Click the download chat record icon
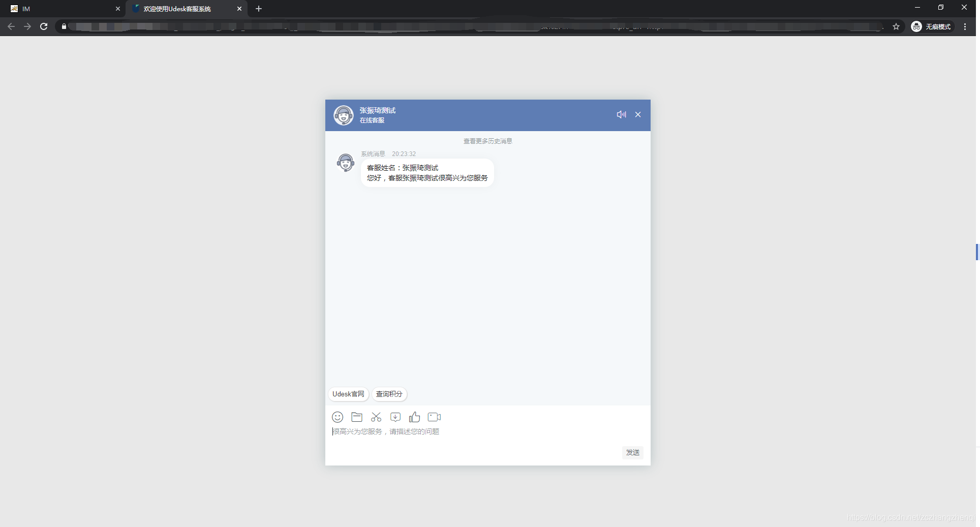Screen dimensions: 980x527 tap(395, 417)
